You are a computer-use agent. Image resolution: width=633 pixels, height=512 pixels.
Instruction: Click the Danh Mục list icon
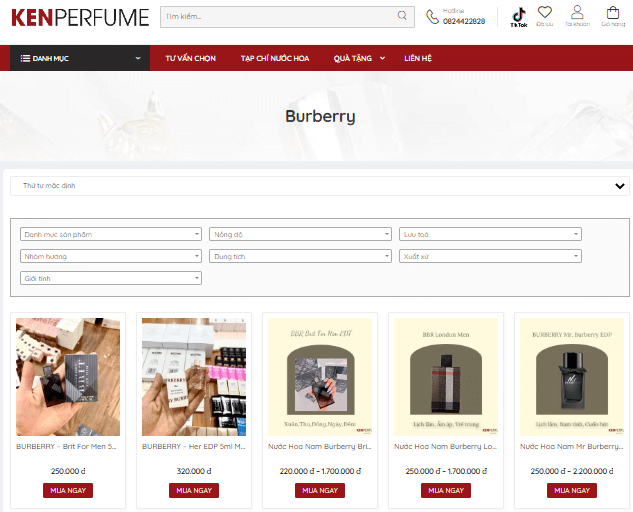click(x=25, y=58)
